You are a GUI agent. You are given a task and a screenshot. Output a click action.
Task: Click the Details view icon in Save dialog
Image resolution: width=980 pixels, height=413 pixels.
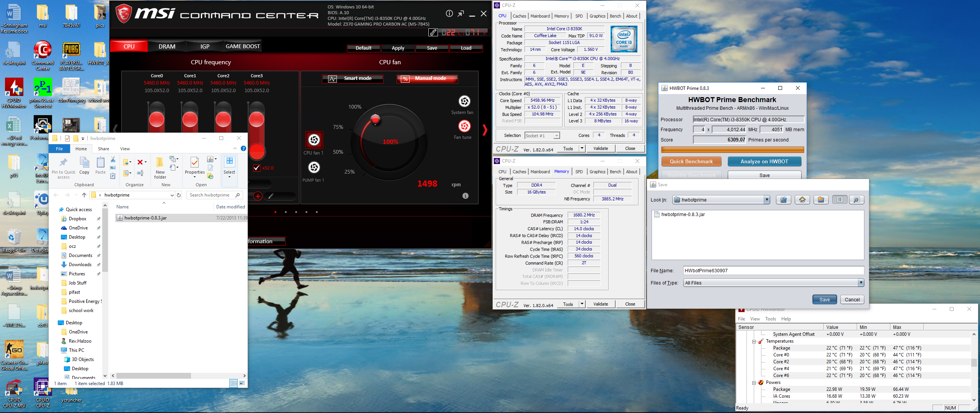[x=857, y=200]
